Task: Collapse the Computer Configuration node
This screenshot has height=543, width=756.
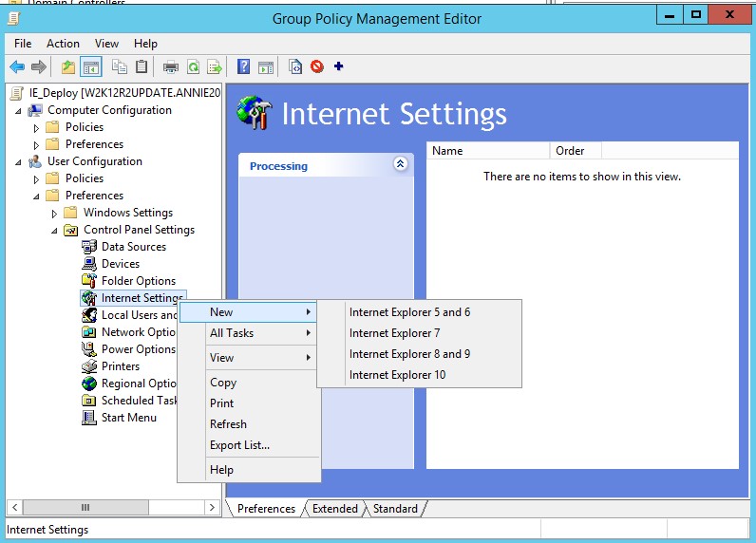Action: 19,110
